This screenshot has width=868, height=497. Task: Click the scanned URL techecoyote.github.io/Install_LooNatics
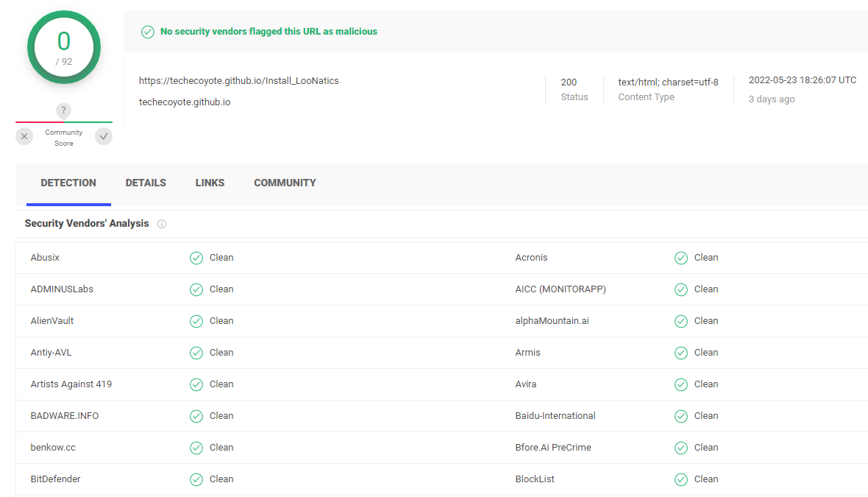pos(238,81)
